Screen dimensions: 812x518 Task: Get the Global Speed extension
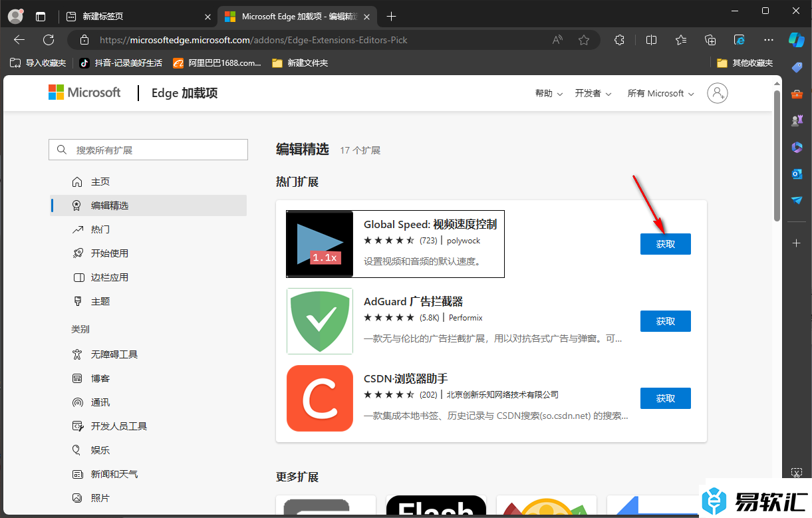[x=665, y=244]
